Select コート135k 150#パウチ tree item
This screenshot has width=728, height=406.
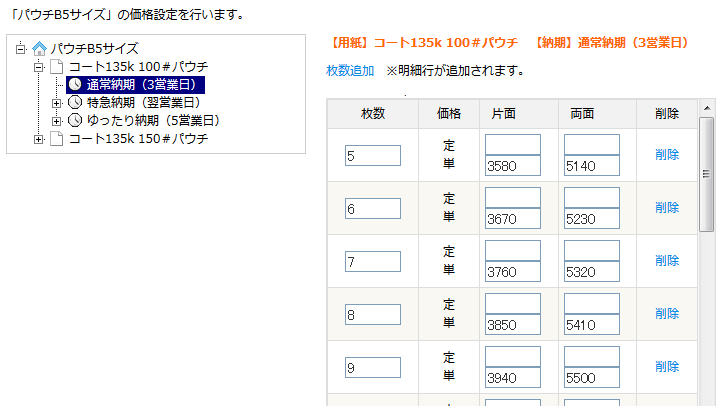click(138, 138)
